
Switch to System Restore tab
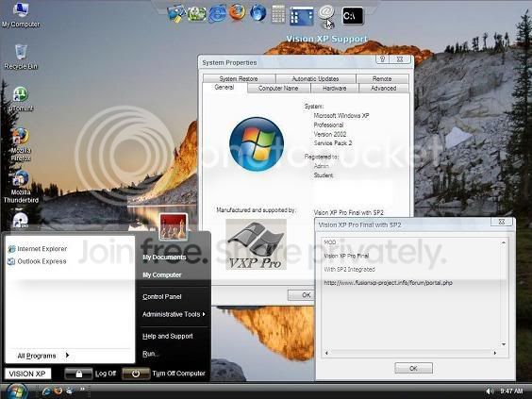pos(239,78)
